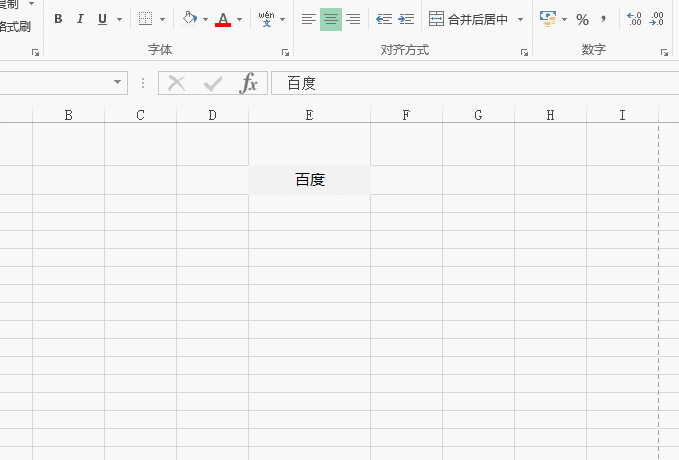Cancel formula entry X icon

[x=176, y=83]
